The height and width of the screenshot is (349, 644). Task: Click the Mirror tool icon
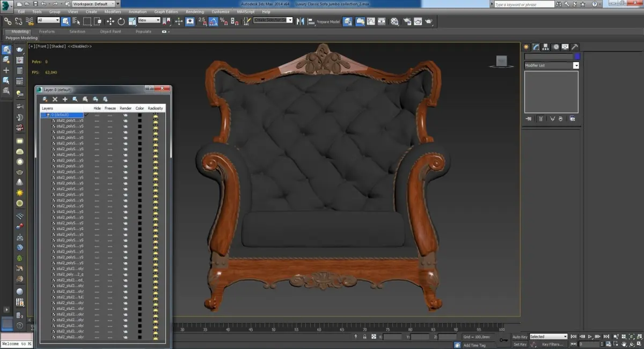click(x=300, y=21)
